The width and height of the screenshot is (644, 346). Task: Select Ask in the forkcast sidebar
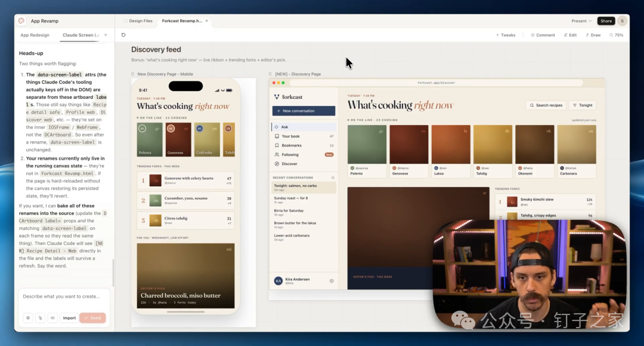[x=304, y=127]
